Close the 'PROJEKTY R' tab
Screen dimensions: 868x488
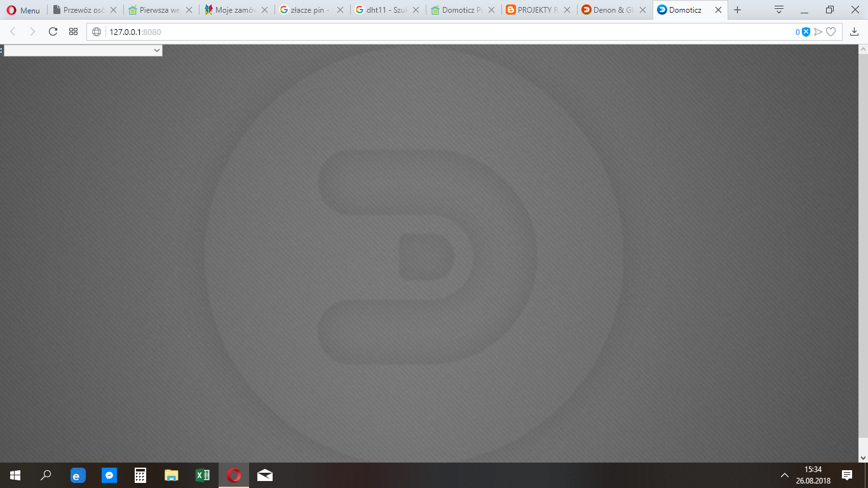pos(567,10)
